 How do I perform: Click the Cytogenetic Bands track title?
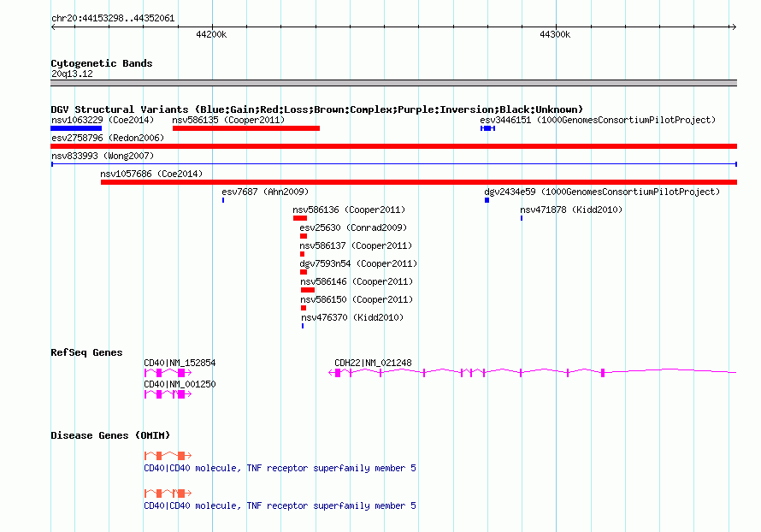click(x=102, y=63)
